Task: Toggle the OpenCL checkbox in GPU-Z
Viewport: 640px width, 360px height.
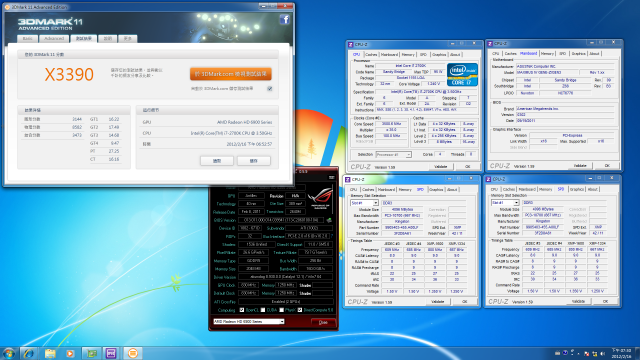Action: [x=242, y=310]
